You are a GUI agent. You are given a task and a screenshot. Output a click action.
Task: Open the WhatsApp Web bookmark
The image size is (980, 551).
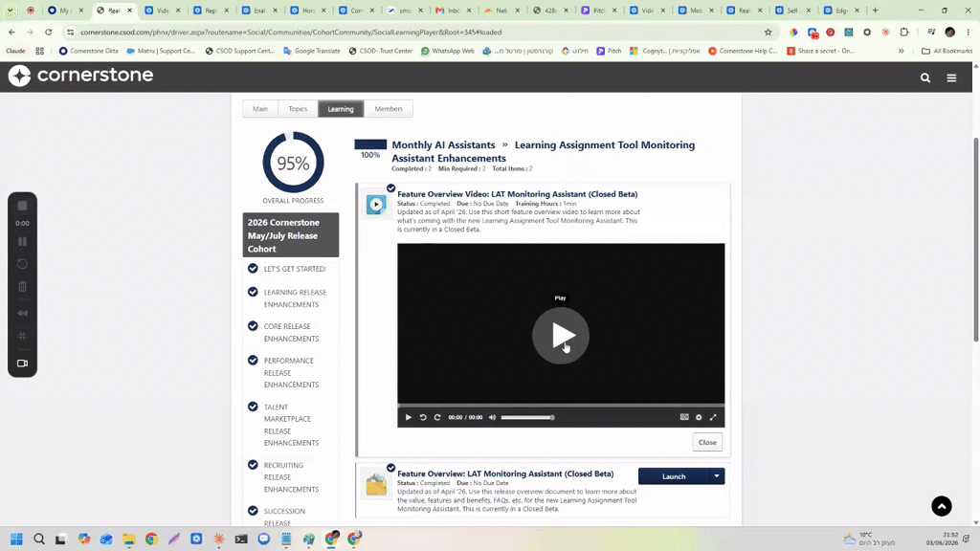(x=448, y=51)
